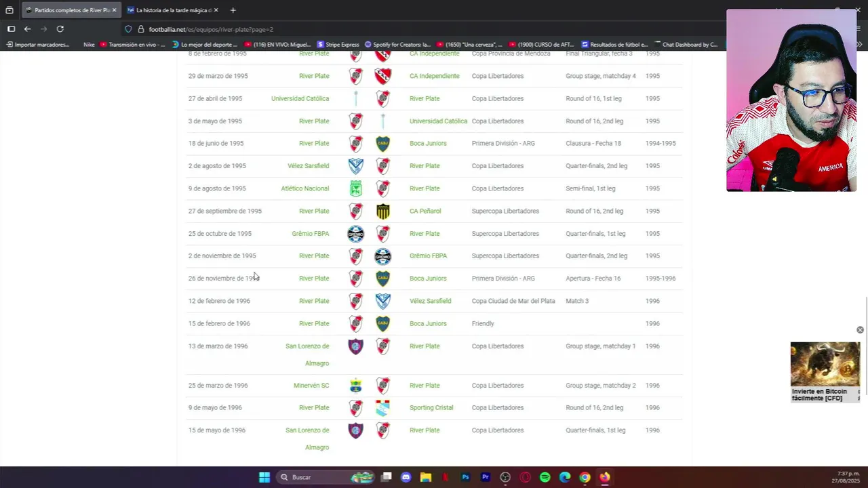Open the Resultados de fútbol bookmark
This screenshot has width=868, height=488.
click(614, 45)
